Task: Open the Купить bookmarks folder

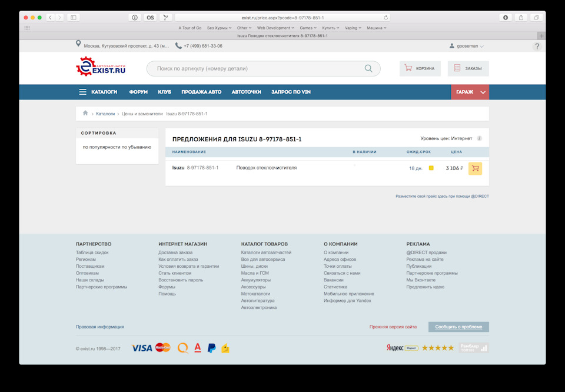Action: pos(330,28)
